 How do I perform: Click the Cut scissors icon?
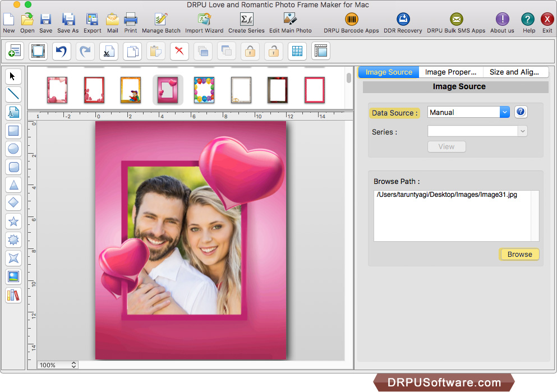(108, 52)
